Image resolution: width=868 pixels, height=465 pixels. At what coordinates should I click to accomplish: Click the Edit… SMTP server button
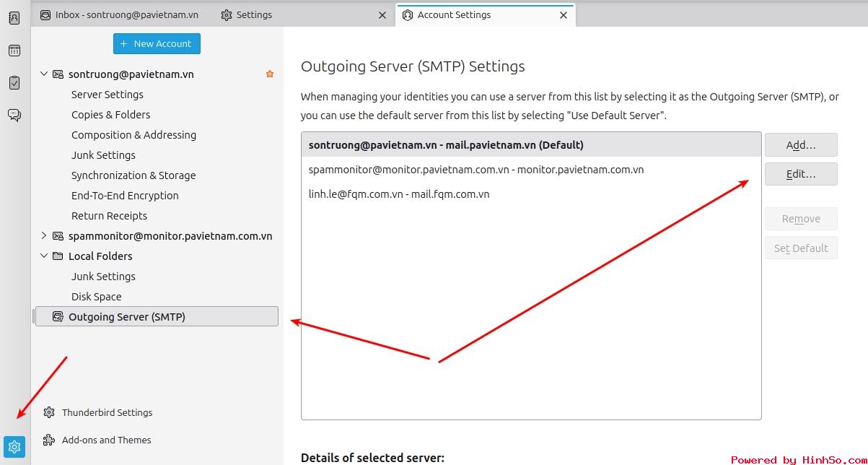[801, 174]
